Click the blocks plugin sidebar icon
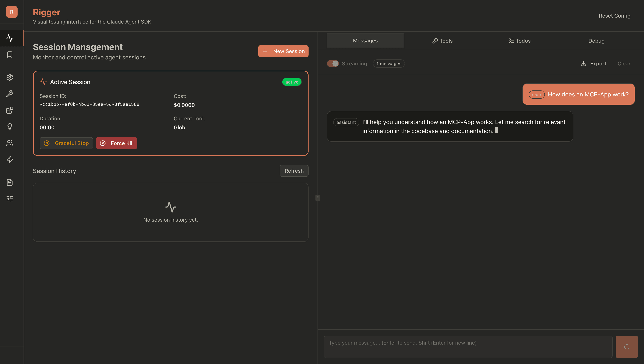644x364 pixels. click(x=10, y=110)
